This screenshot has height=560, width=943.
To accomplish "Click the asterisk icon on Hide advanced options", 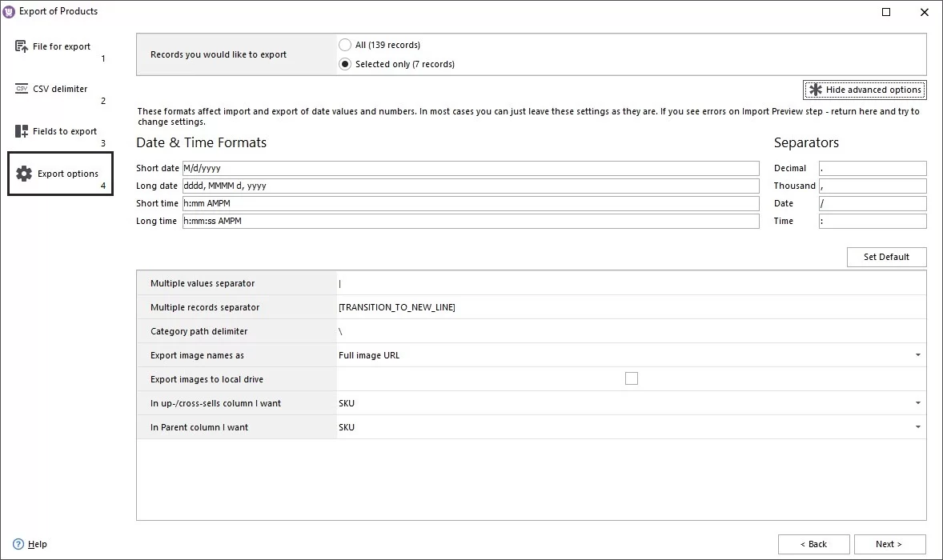I will coord(814,90).
